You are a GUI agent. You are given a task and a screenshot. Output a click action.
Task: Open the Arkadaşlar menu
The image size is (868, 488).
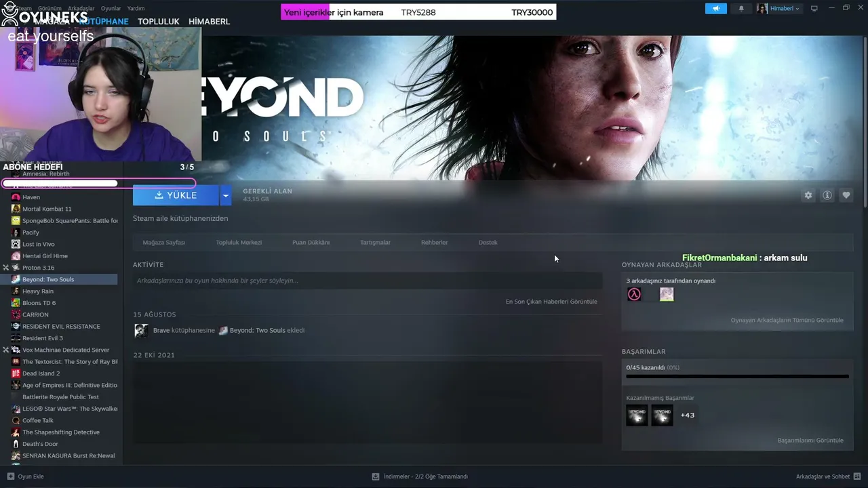(81, 9)
